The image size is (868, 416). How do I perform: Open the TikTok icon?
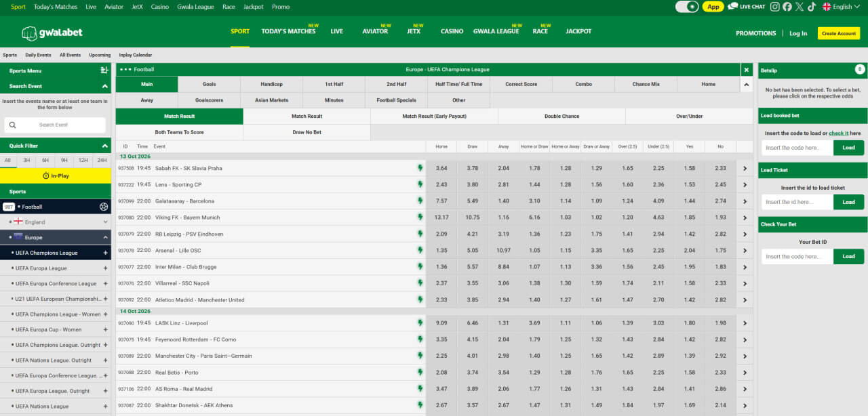point(811,7)
